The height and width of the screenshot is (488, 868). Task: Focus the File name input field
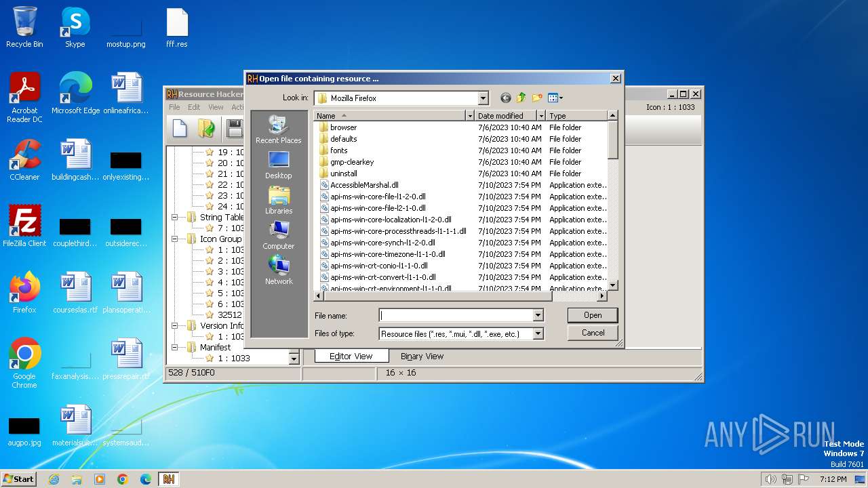click(x=456, y=315)
